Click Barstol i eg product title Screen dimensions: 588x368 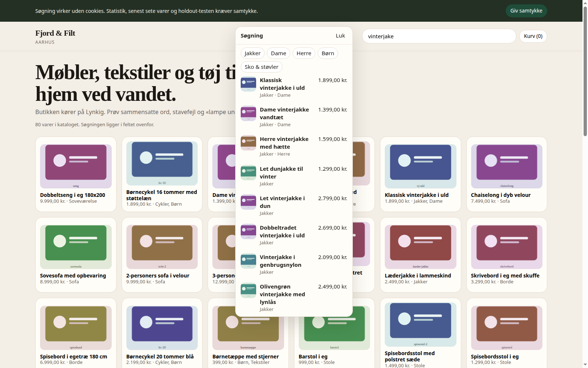click(313, 356)
